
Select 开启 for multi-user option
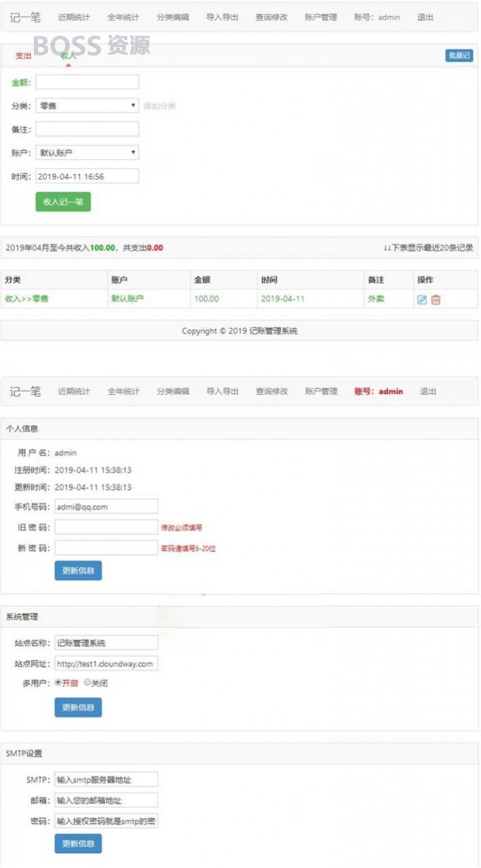click(x=58, y=683)
